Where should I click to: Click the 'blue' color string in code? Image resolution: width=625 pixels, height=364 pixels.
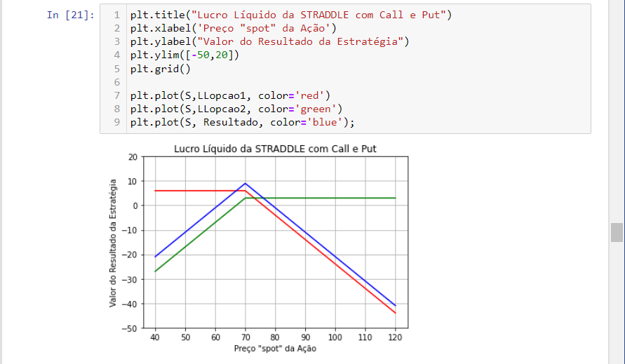[328, 122]
